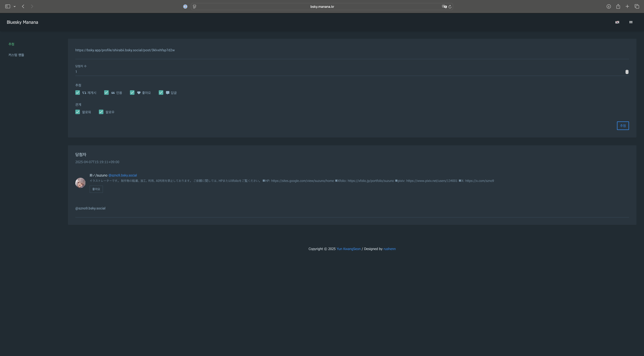Open the Safari downloads icon
This screenshot has width=644, height=356.
tap(609, 7)
